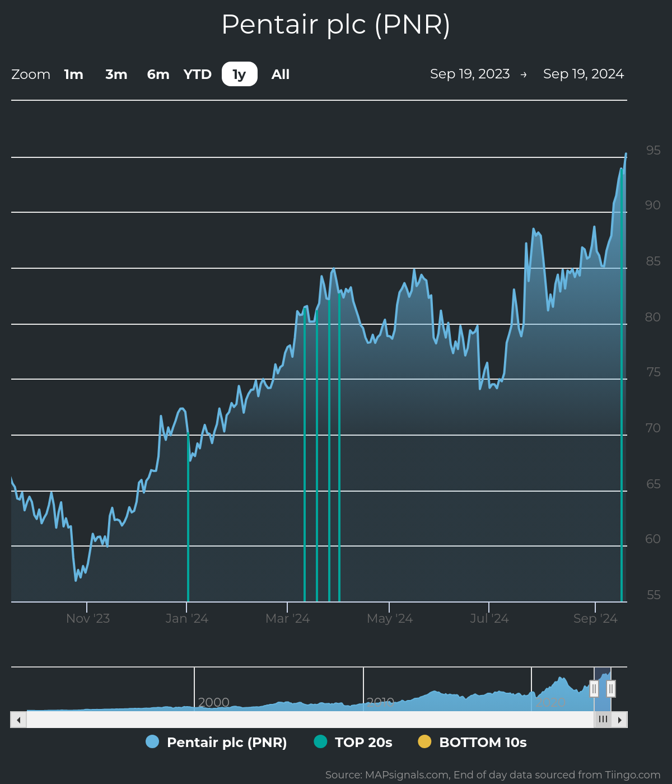Click the Jul '24 axis label
672x784 pixels.
tap(489, 618)
